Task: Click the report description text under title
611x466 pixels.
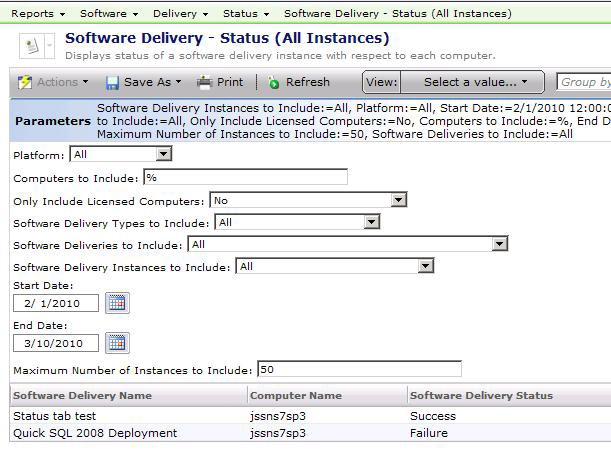Action: (280, 56)
